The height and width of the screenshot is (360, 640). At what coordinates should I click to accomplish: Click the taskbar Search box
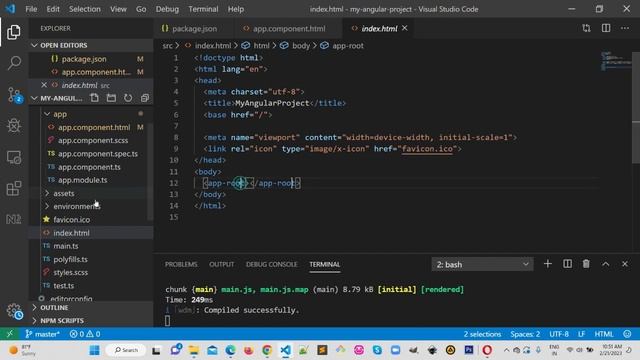[126, 350]
